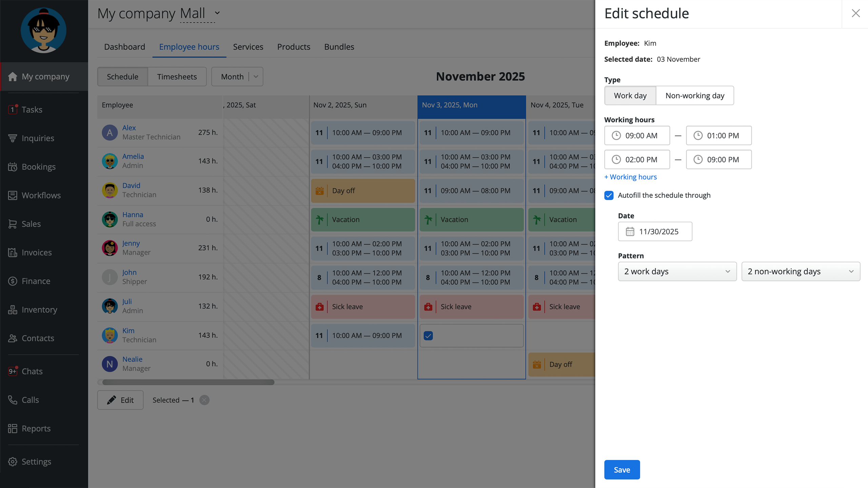The image size is (868, 488).
Task: Click the 09:00 AM start time field
Action: click(637, 136)
